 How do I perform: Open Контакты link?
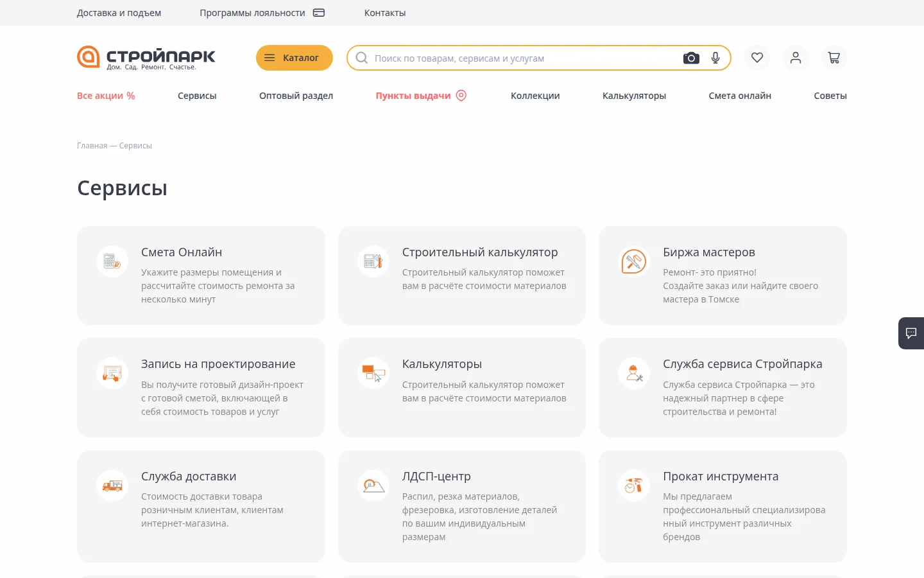[x=385, y=13]
